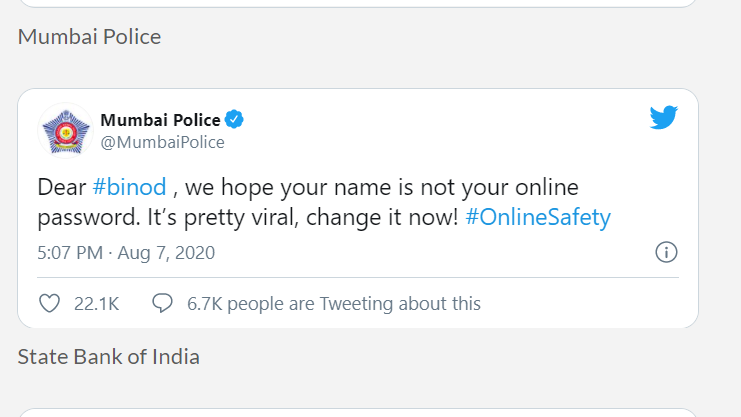Click the words 'change it now!' in tweet
The height and width of the screenshot is (417, 741).
393,217
